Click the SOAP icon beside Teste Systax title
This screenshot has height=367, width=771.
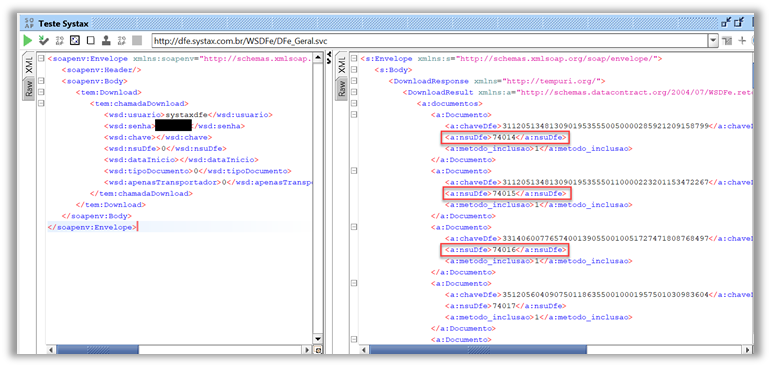tap(30, 23)
